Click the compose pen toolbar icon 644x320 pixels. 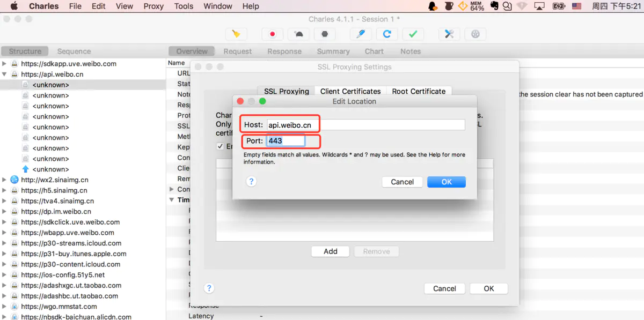click(361, 34)
